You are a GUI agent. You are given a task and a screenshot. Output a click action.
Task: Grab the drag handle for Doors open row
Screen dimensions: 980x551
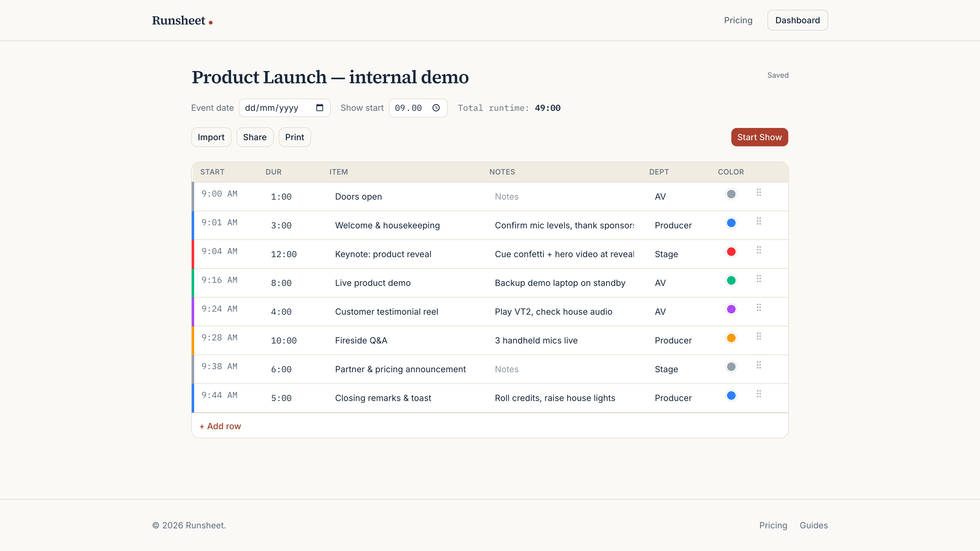coord(759,193)
